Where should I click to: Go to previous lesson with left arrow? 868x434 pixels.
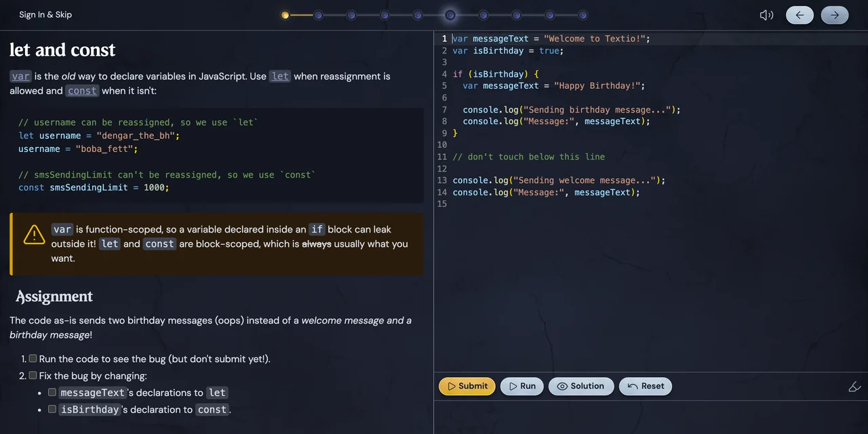pyautogui.click(x=800, y=15)
